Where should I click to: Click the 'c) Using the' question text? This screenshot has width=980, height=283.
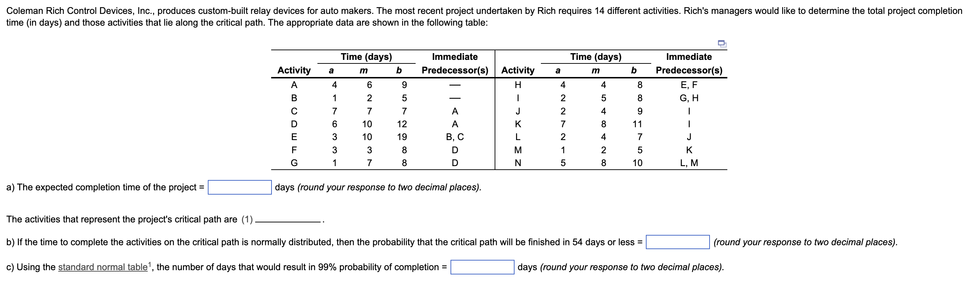coord(31,267)
